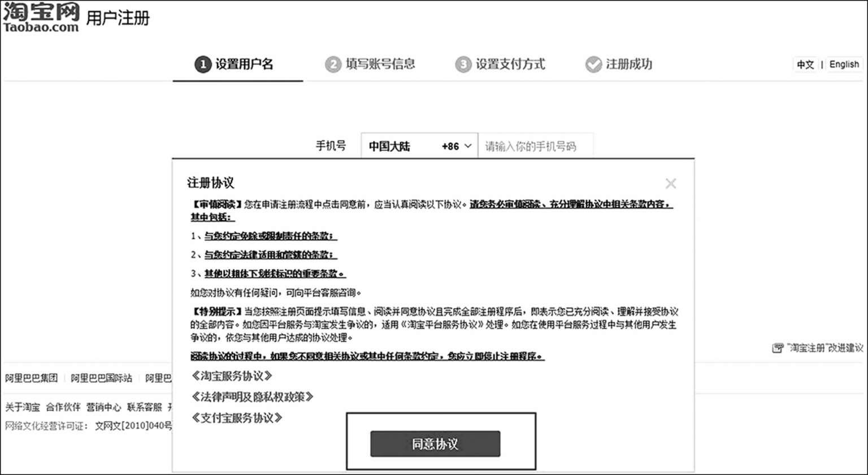The height and width of the screenshot is (475, 868).
Task: Select the 注册成功 step
Action: [x=619, y=64]
